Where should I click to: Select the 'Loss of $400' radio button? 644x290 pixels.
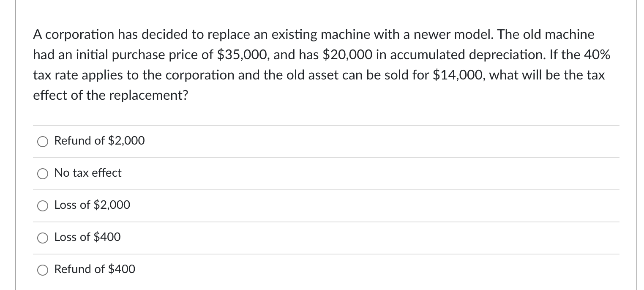[42, 238]
